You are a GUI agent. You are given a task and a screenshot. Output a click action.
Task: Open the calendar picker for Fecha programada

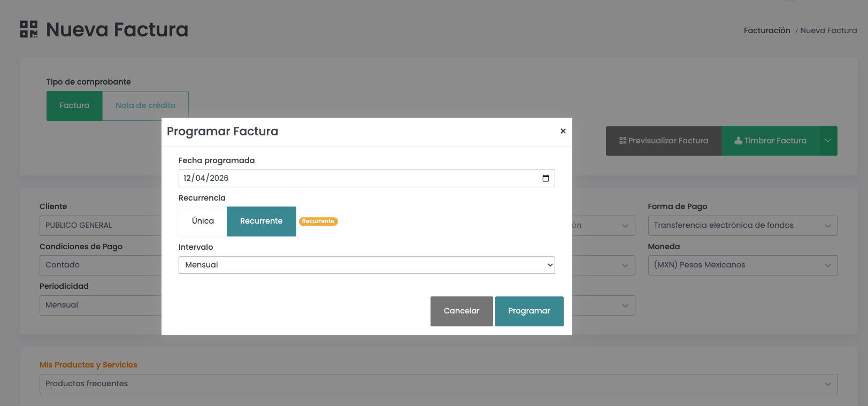pyautogui.click(x=546, y=178)
